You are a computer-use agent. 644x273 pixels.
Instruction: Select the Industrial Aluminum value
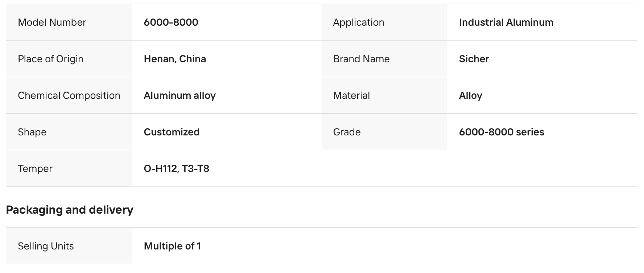(506, 22)
